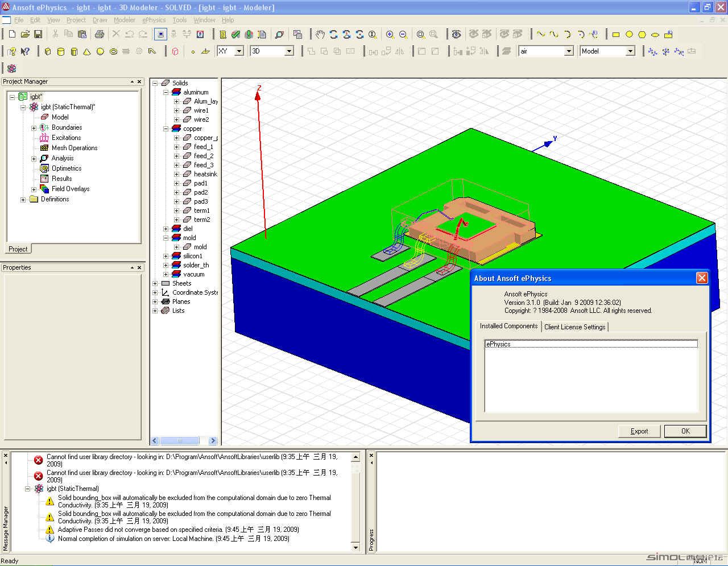The height and width of the screenshot is (566, 728).
Task: Click the Zoom Out magnifier icon
Action: (403, 35)
